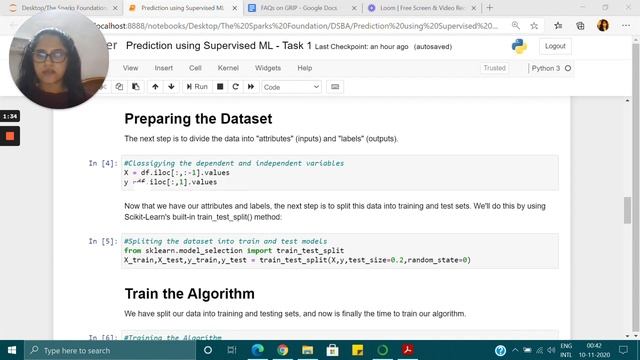640x360 pixels.
Task: Open Microsoft Edge from taskbar
Action: 258,350
